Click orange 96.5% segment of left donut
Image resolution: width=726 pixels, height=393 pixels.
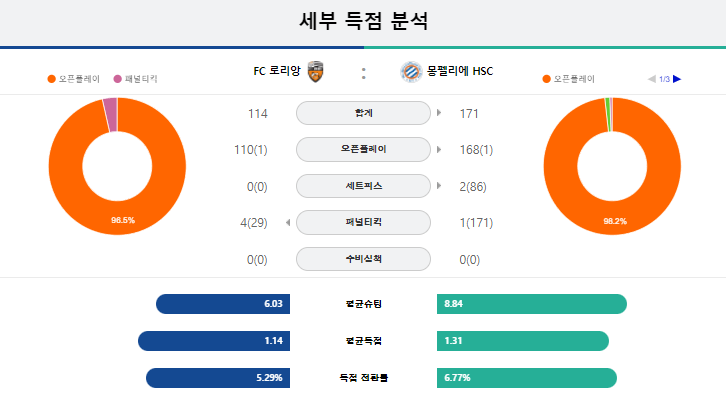coord(123,218)
